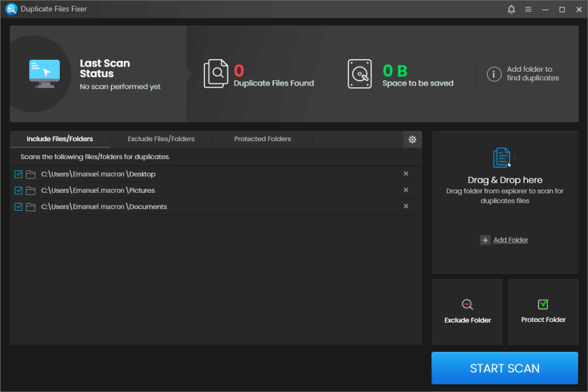
Task: Select the C:\Users\Emanuel.macron\Pictures path text
Action: pyautogui.click(x=98, y=191)
